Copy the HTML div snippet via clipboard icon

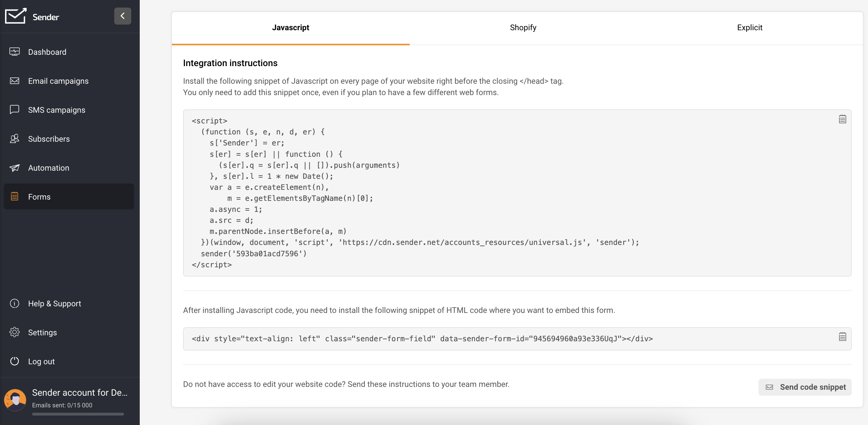tap(842, 337)
